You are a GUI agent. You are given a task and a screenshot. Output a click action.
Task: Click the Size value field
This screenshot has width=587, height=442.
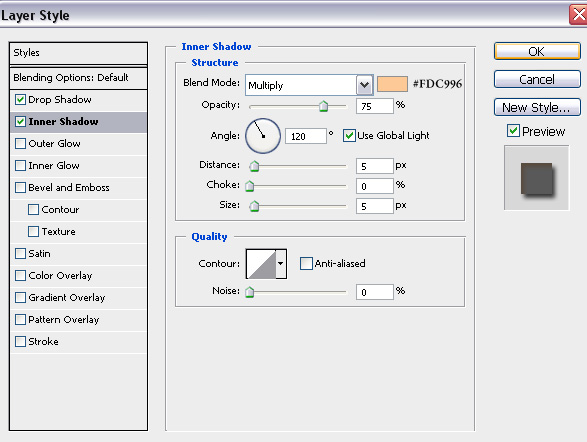point(375,206)
